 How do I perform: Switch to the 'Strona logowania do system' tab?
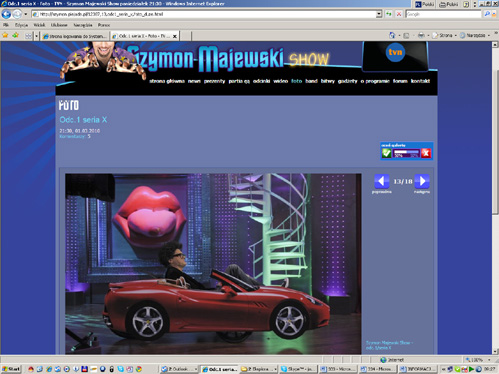75,36
